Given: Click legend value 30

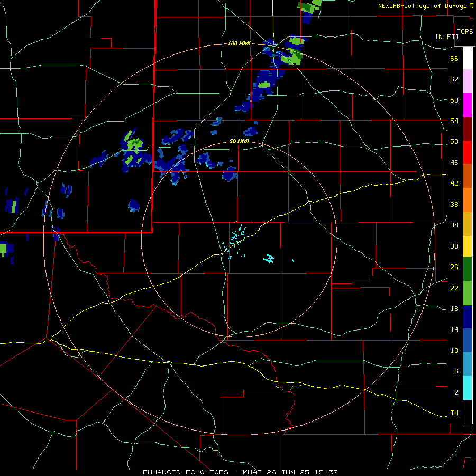Looking at the screenshot, I should coord(454,246).
